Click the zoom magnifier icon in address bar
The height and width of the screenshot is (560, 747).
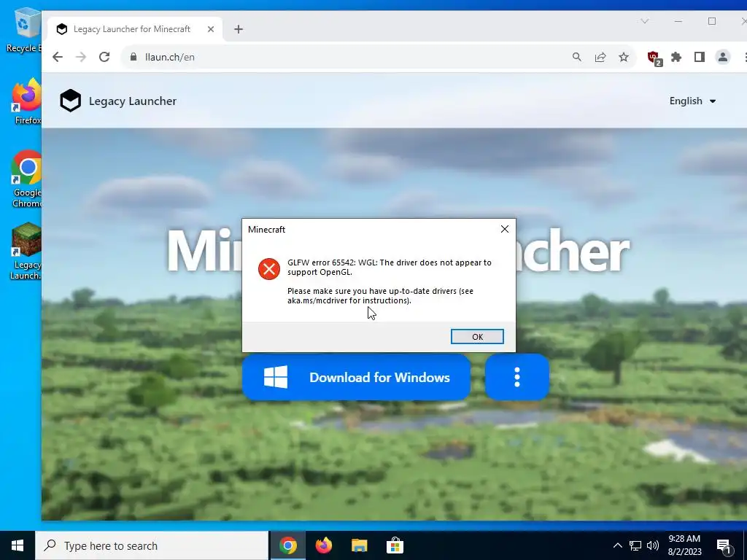tap(577, 57)
